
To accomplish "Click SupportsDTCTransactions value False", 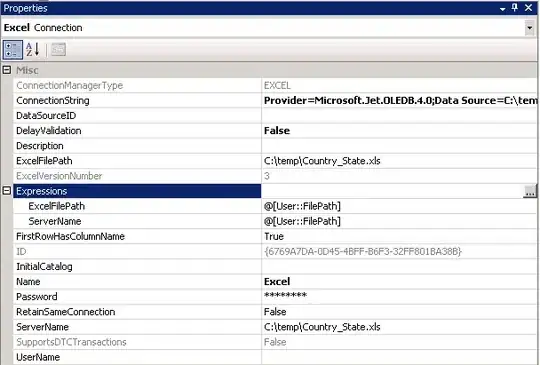I will coord(275,342).
